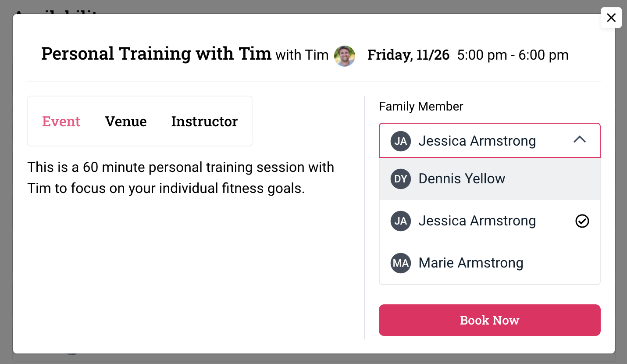This screenshot has width=627, height=364.
Task: Select Marie Armstrong from the member list
Action: (x=471, y=263)
